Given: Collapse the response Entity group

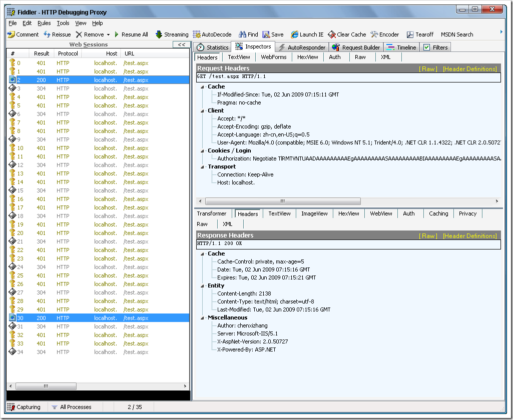Looking at the screenshot, I should pyautogui.click(x=202, y=286).
